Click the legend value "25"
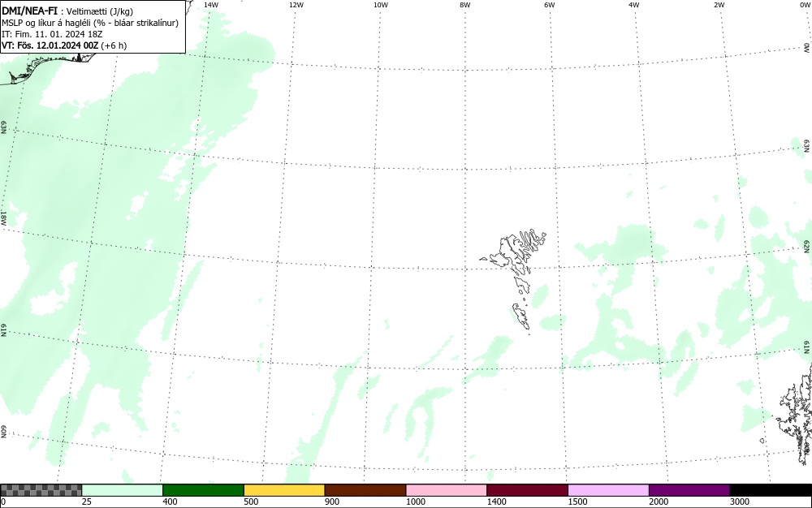The width and height of the screenshot is (812, 508). click(x=87, y=502)
